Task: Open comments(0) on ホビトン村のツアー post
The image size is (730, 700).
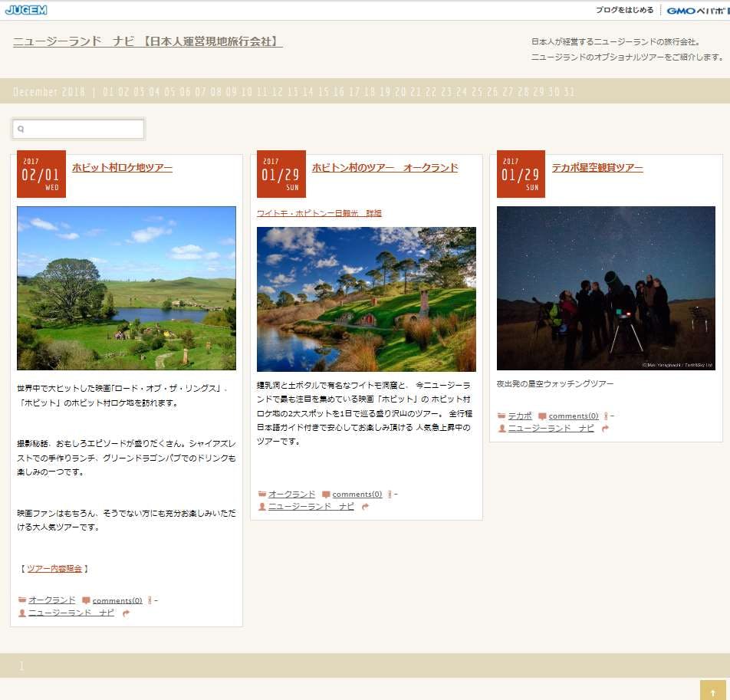Action: point(357,495)
